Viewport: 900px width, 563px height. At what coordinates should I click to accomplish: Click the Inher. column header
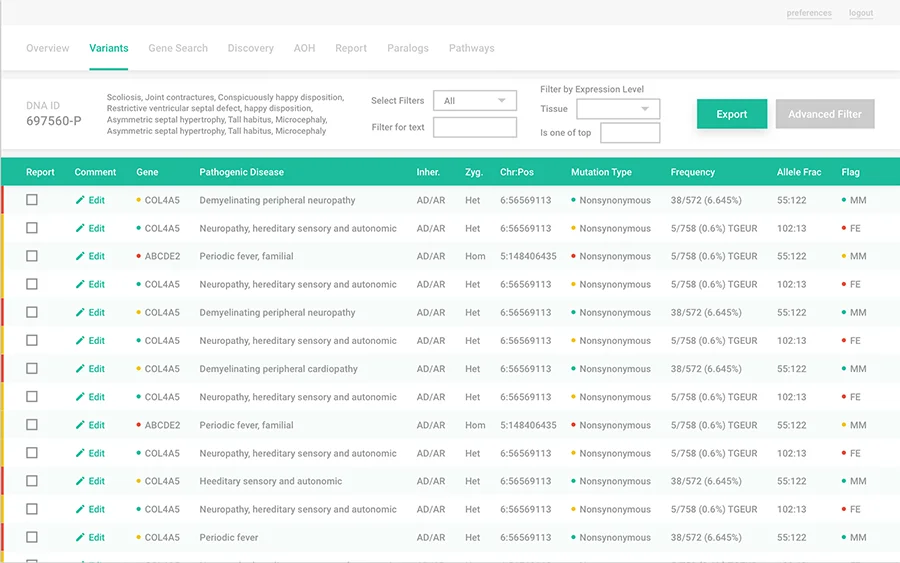coord(428,172)
